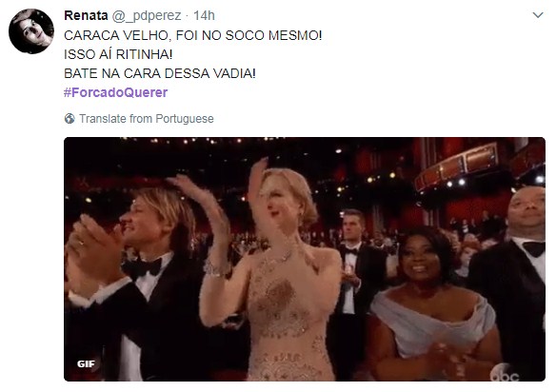
Task: Open the 14h timestamp permalink
Action: (x=204, y=15)
